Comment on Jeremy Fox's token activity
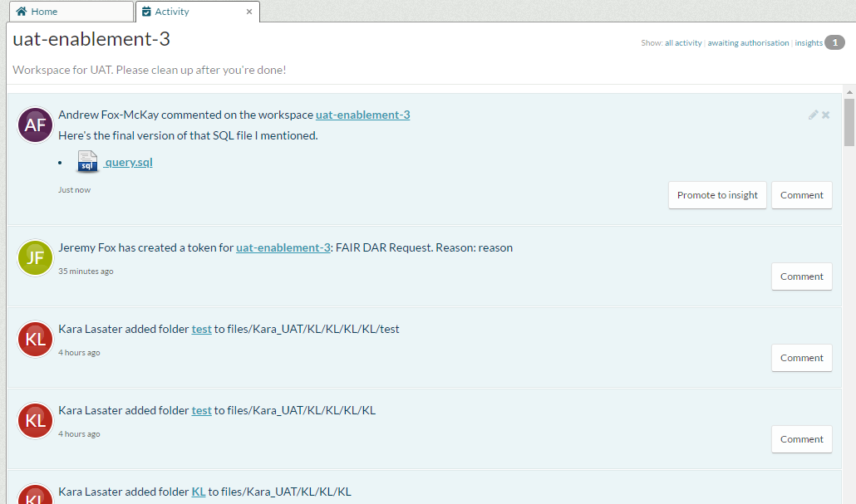The image size is (856, 504). [800, 276]
